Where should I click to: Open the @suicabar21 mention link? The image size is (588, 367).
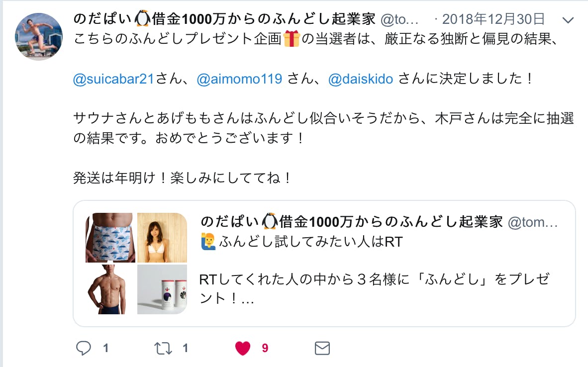[x=113, y=79]
